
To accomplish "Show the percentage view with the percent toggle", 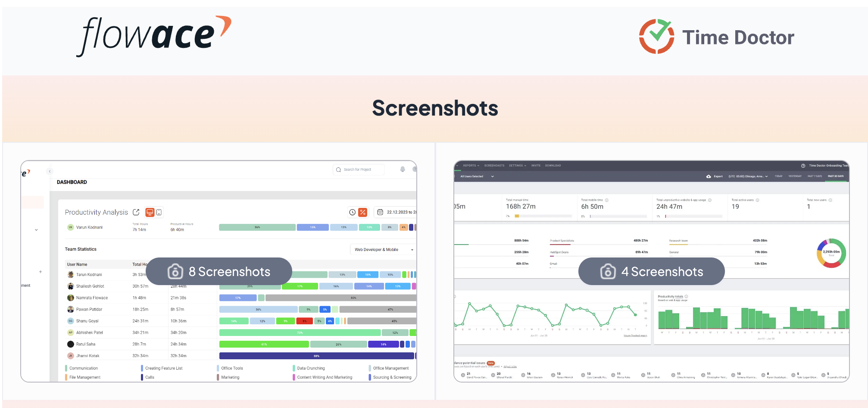I will [x=363, y=212].
